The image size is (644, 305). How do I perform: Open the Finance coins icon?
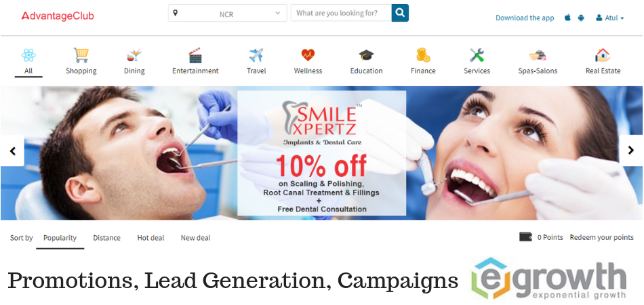(x=422, y=55)
